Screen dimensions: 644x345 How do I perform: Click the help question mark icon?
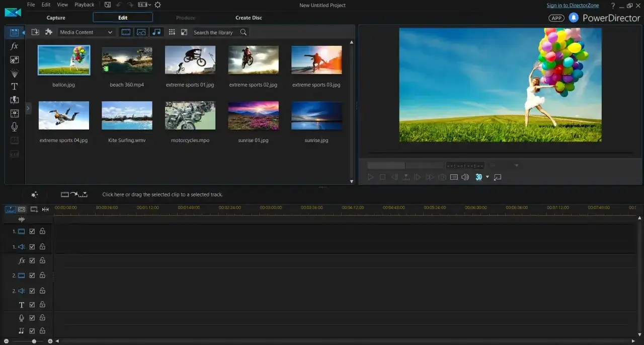pyautogui.click(x=613, y=6)
